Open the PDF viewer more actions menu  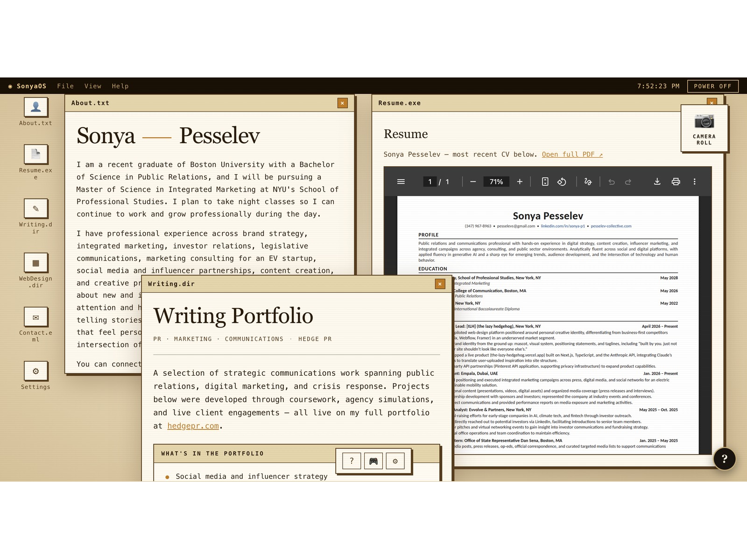coord(694,182)
